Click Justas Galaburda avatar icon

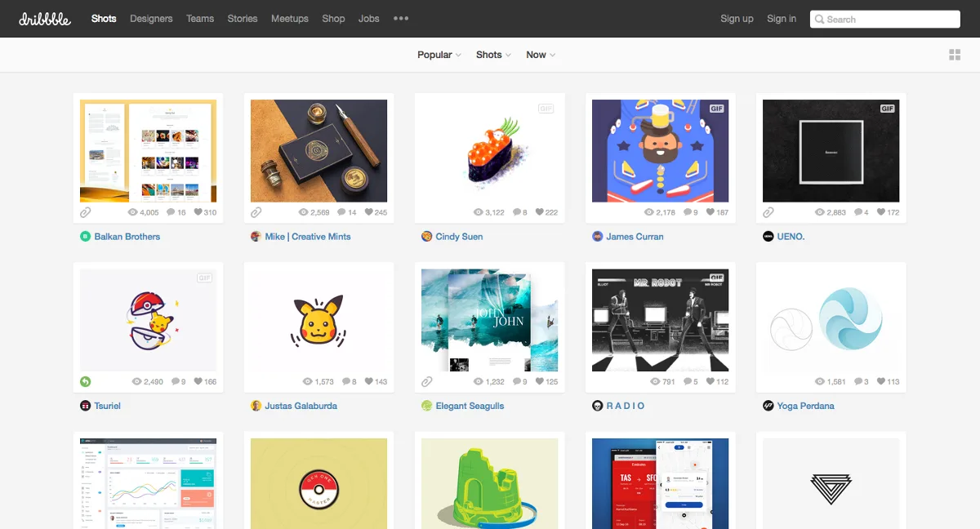click(x=256, y=406)
